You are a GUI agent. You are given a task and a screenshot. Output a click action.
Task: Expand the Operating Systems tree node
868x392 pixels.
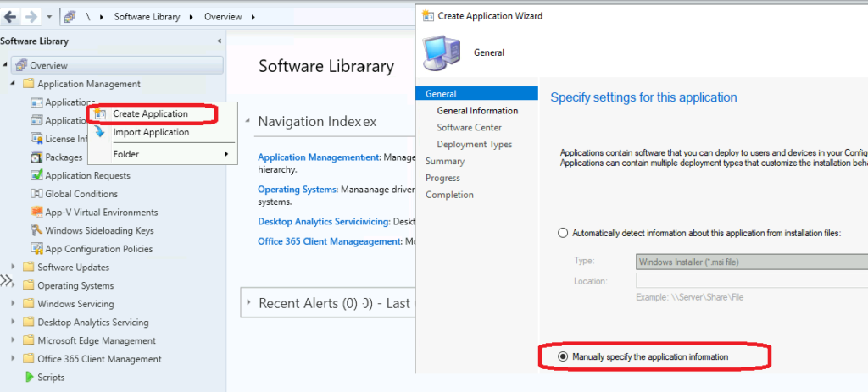coord(14,285)
